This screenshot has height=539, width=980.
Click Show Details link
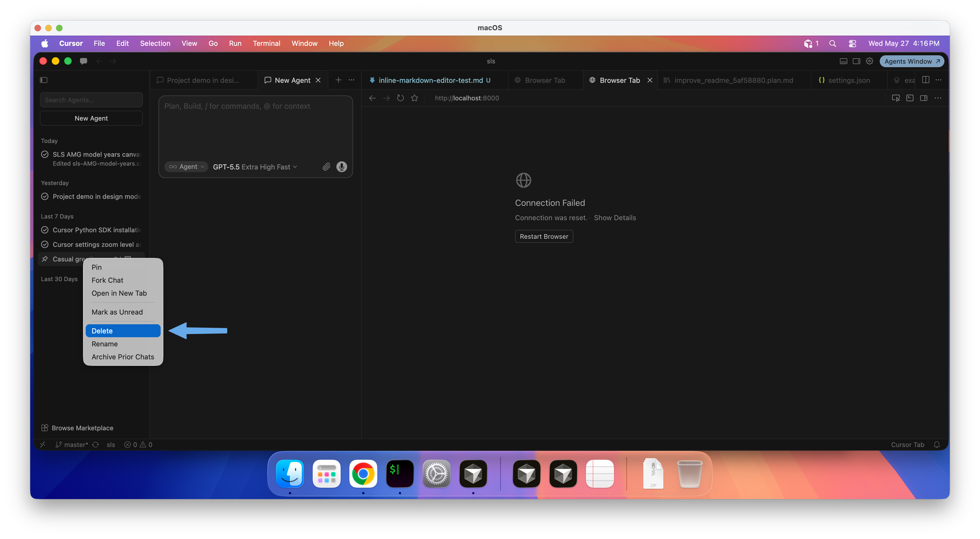pos(615,218)
